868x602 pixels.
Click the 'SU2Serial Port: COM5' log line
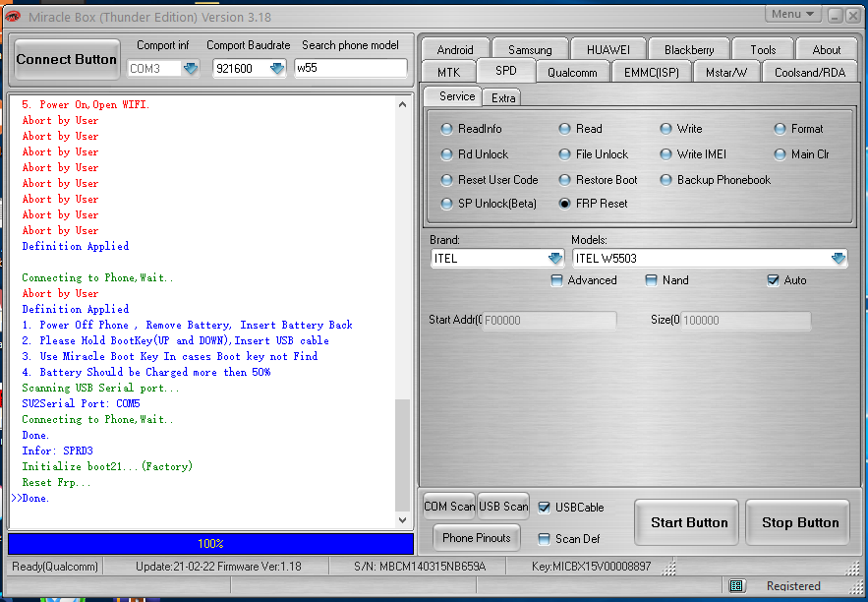(x=81, y=403)
